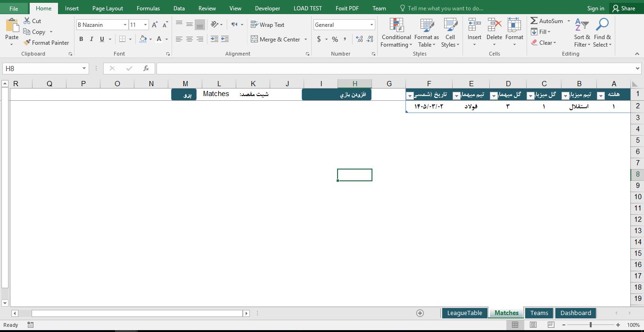
Task: Switch to Page Layout view icon
Action: 533,325
